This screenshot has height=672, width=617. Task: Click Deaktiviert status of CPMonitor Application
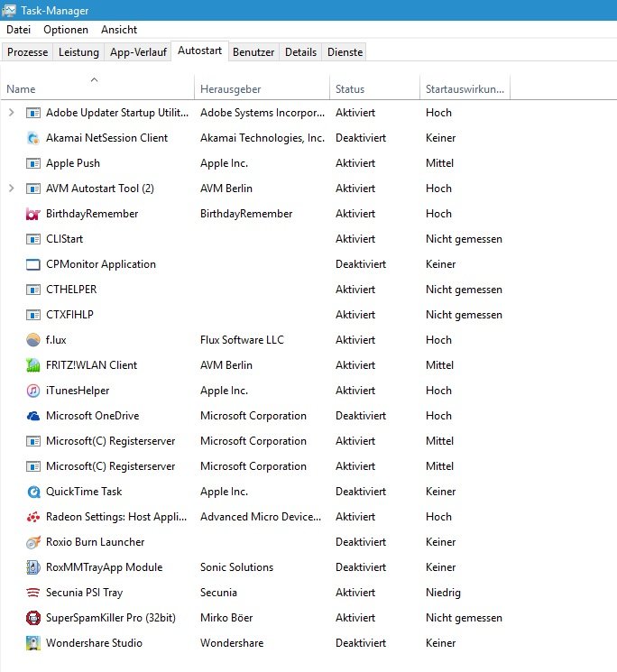361,264
